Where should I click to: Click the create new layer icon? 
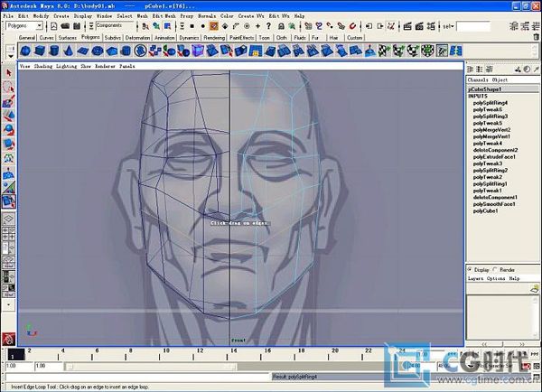pos(535,289)
